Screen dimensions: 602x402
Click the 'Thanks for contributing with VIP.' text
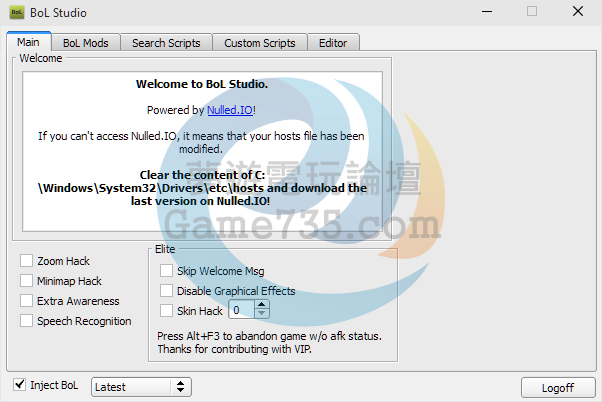pos(235,349)
